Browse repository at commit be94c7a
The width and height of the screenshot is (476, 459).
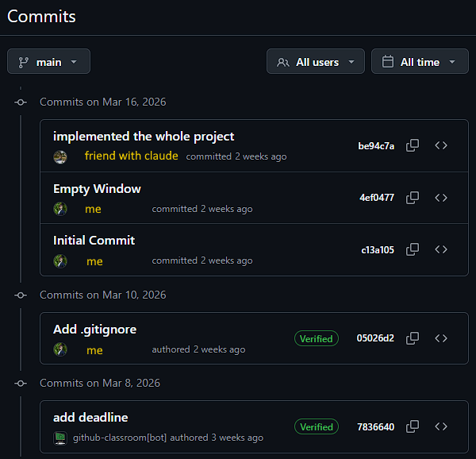coord(441,145)
